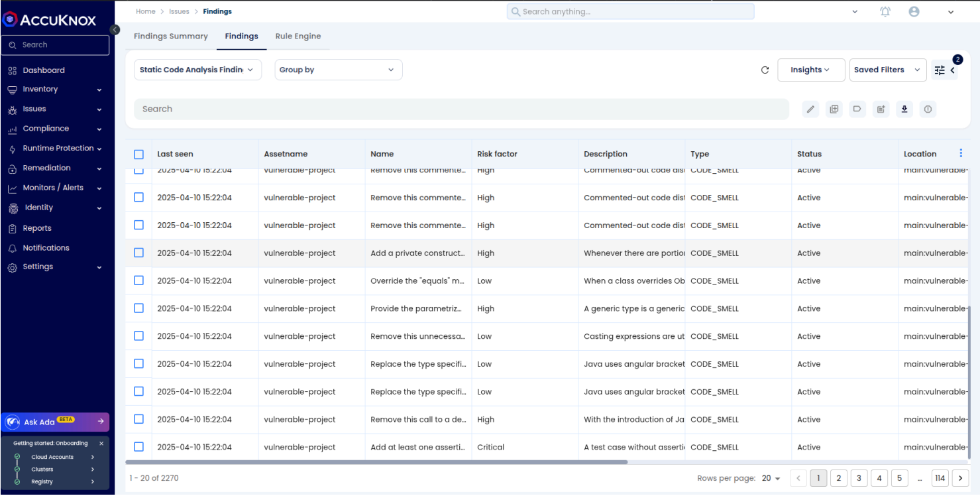Focus the sidebar Search box

click(55, 45)
